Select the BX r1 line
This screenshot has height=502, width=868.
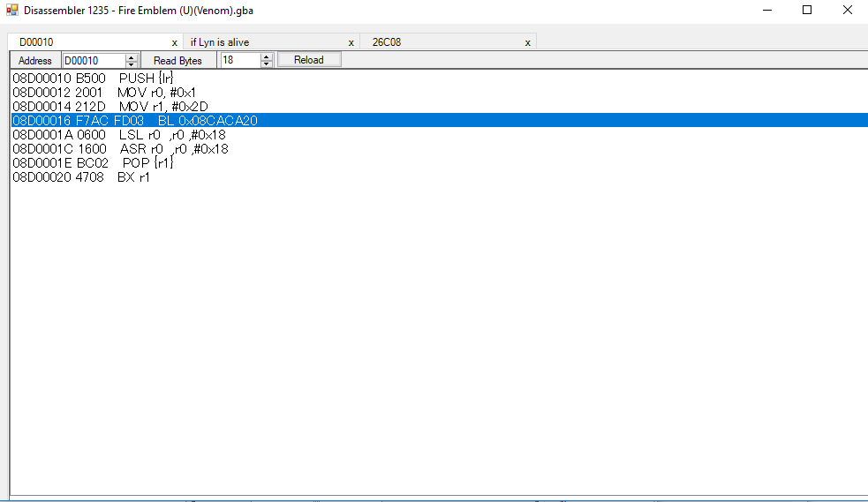[440, 177]
